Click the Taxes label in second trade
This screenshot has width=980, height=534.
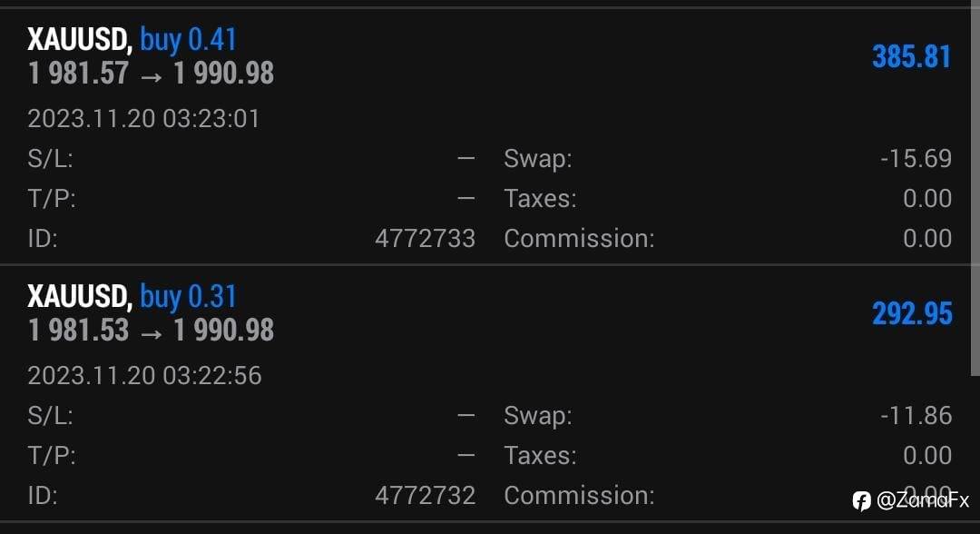click(x=540, y=455)
